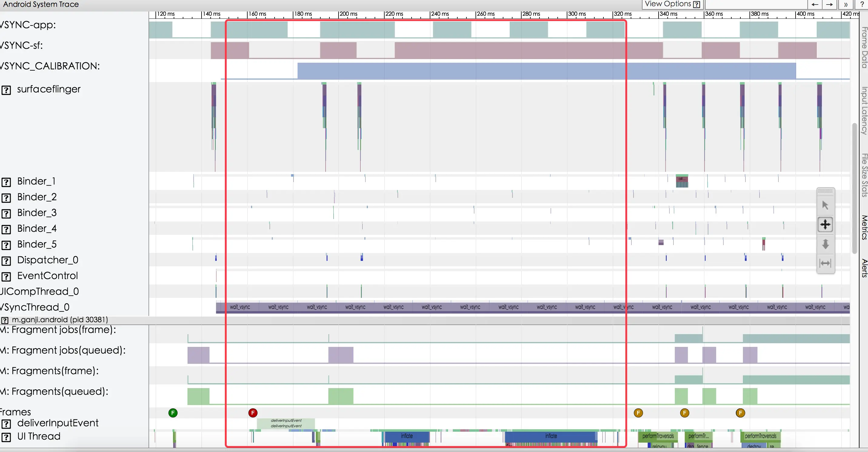This screenshot has width=868, height=452.
Task: Pick the horizontal timing measure tool
Action: (x=825, y=263)
